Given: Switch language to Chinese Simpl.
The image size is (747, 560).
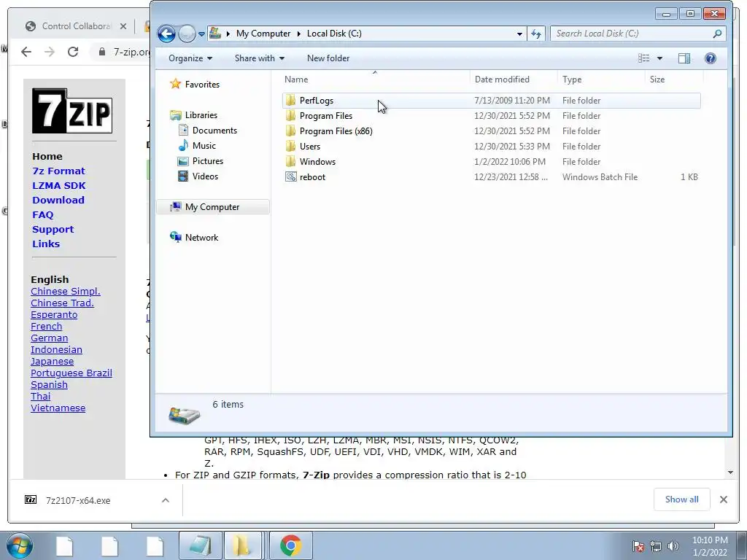Looking at the screenshot, I should pyautogui.click(x=65, y=291).
